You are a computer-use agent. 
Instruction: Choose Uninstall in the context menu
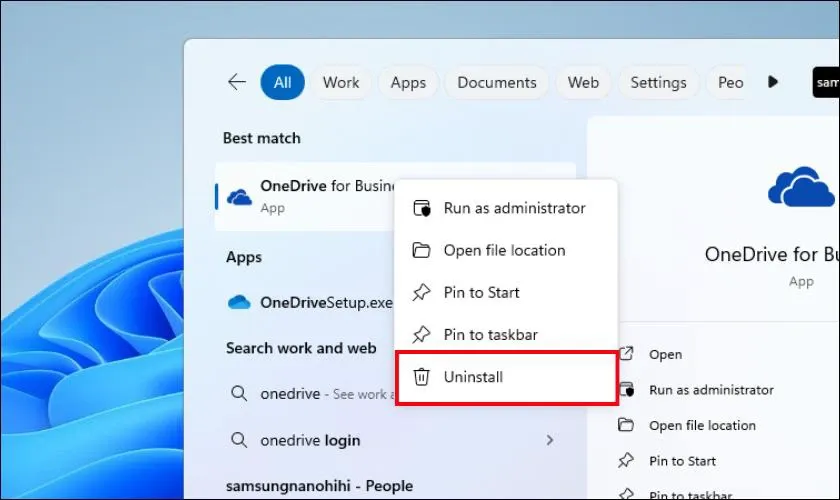[x=507, y=377]
